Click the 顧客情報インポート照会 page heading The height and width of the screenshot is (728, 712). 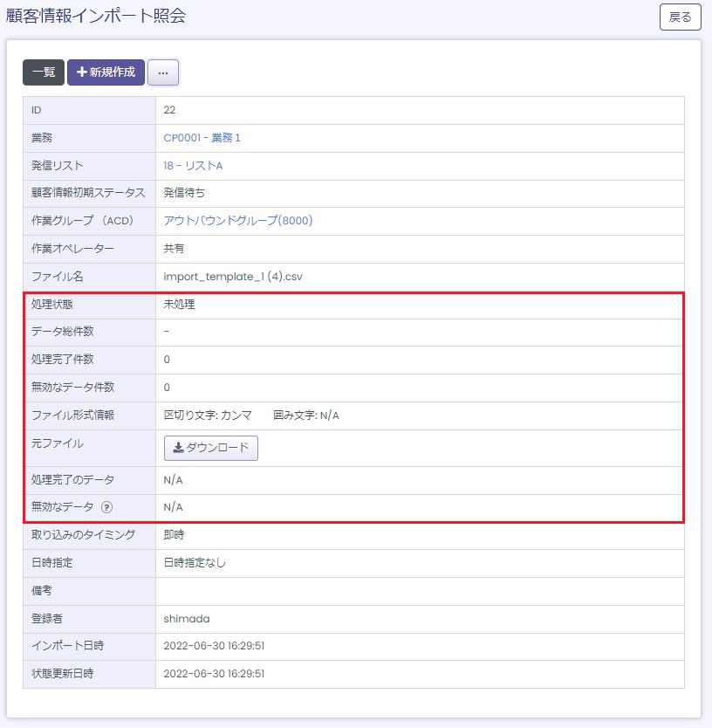pyautogui.click(x=96, y=16)
